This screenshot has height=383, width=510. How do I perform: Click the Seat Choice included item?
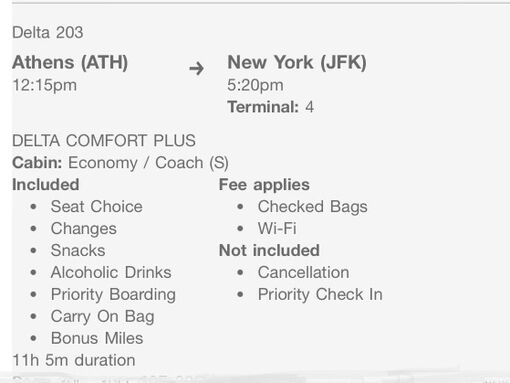97,207
